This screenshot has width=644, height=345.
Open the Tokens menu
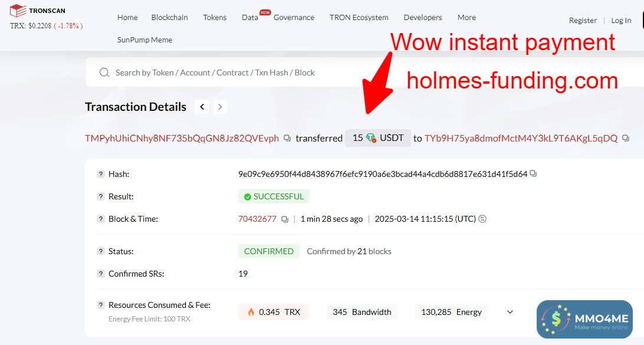[x=215, y=17]
